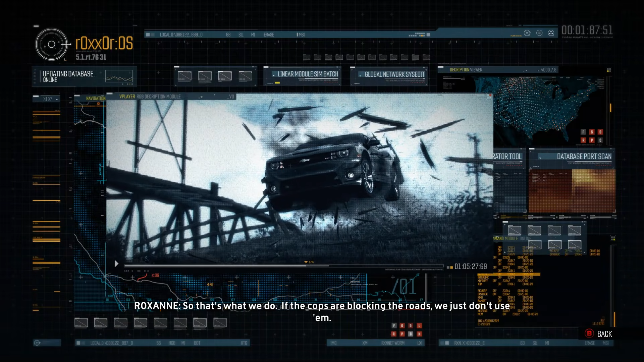Expand the Database Port Scan dropdown arrow
The width and height of the screenshot is (644, 362).
[x=540, y=158]
